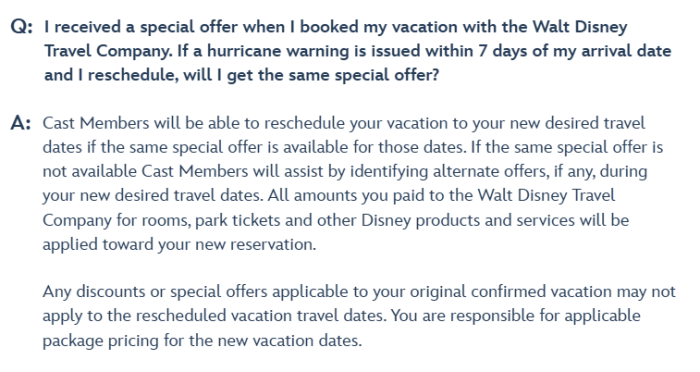Image resolution: width=700 pixels, height=372 pixels.
Task: Click "original confirmed vacation may not" text
Action: click(x=543, y=292)
